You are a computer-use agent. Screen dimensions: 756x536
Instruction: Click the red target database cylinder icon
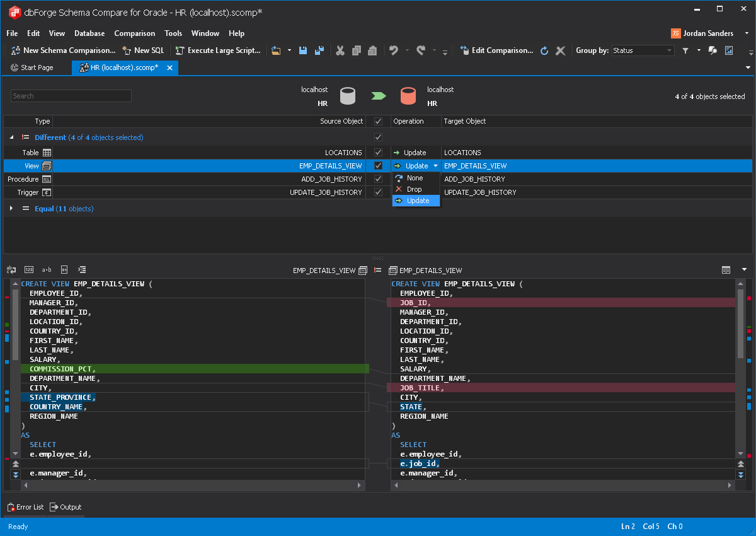(x=409, y=96)
